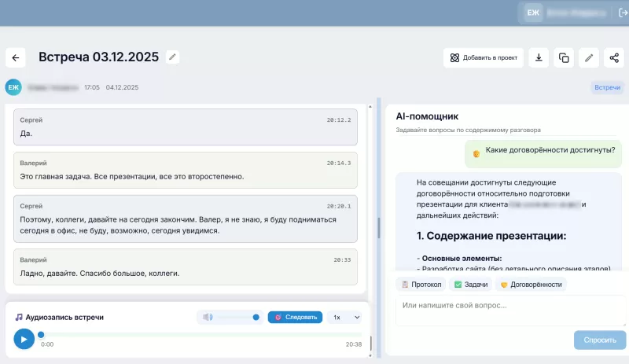Edit meeting title with pencil icon
Image resolution: width=629 pixels, height=364 pixels.
pyautogui.click(x=173, y=57)
